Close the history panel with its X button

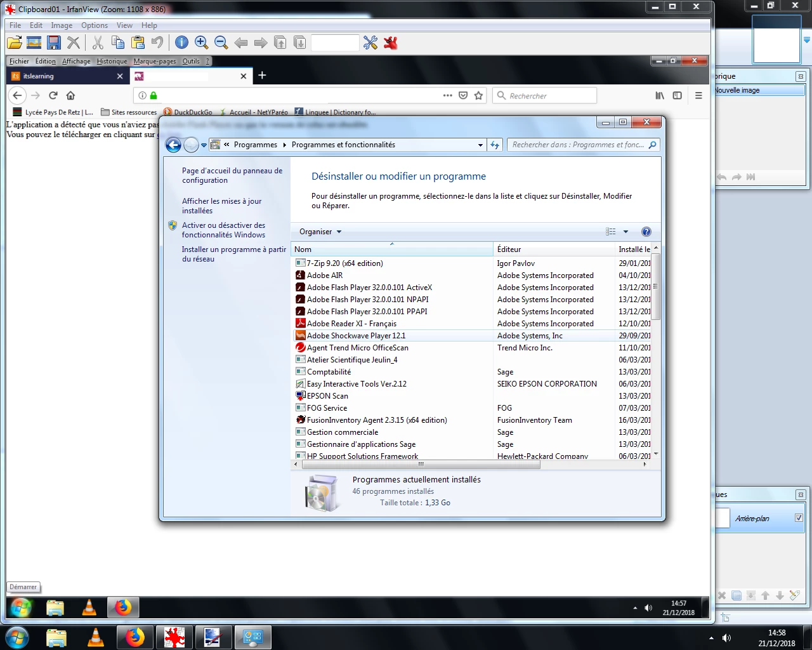click(x=801, y=76)
